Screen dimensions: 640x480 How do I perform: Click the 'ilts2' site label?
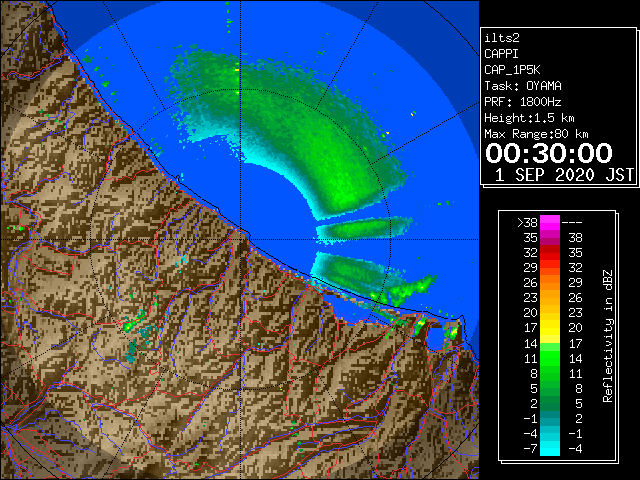[x=502, y=38]
